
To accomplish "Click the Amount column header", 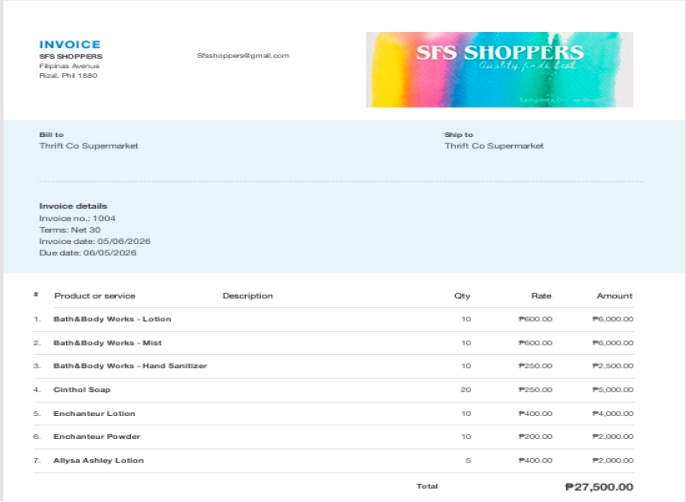I will pos(614,296).
